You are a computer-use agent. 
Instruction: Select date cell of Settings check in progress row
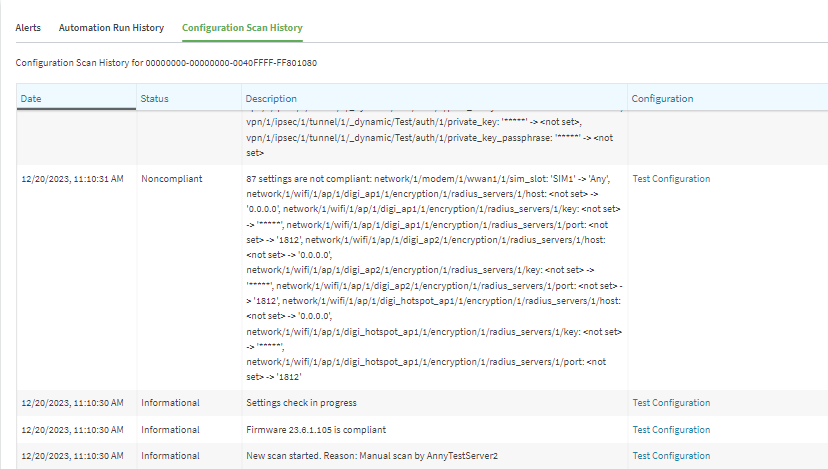coord(72,403)
